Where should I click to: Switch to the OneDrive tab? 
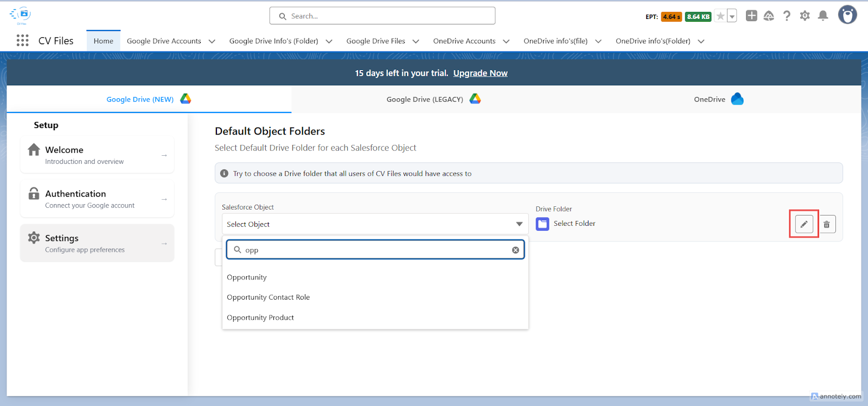tap(718, 99)
